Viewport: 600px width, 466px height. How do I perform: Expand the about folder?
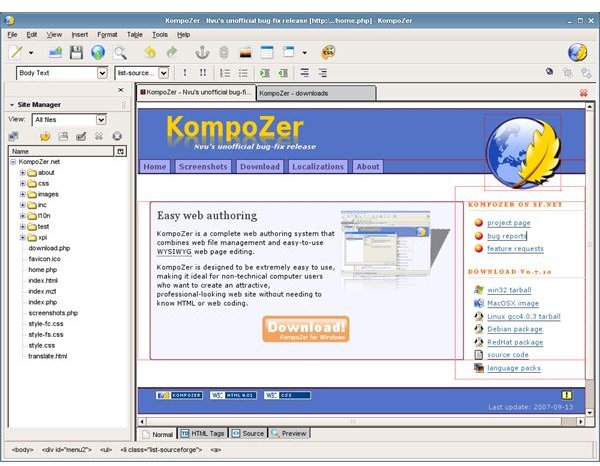pyautogui.click(x=23, y=173)
